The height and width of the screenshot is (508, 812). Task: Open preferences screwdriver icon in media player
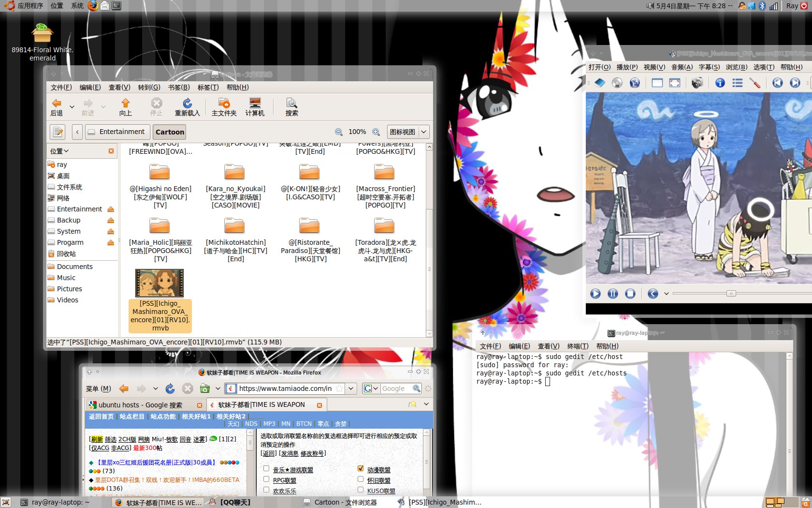(755, 83)
